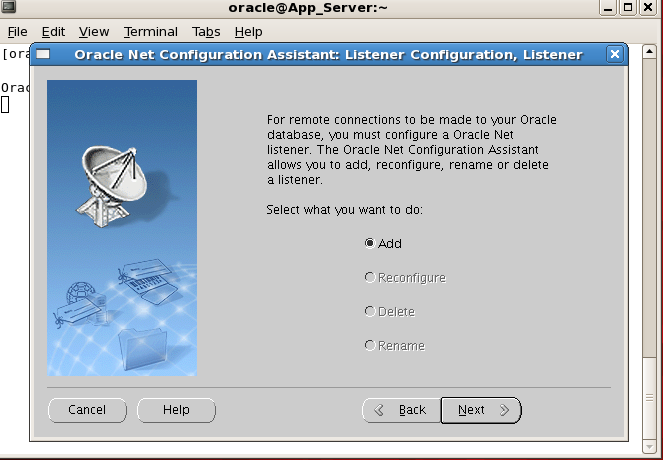Open the File menu in terminal
This screenshot has width=663, height=460.
click(17, 31)
